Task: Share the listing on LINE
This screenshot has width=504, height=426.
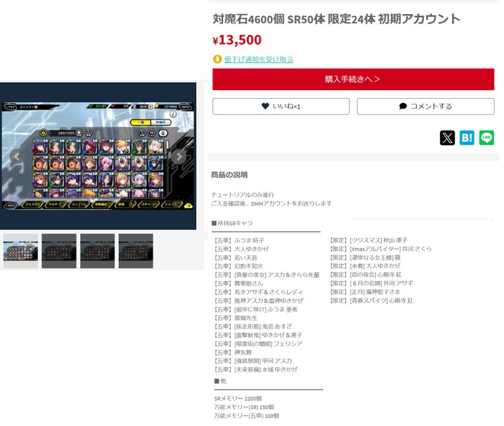Action: coord(487,138)
